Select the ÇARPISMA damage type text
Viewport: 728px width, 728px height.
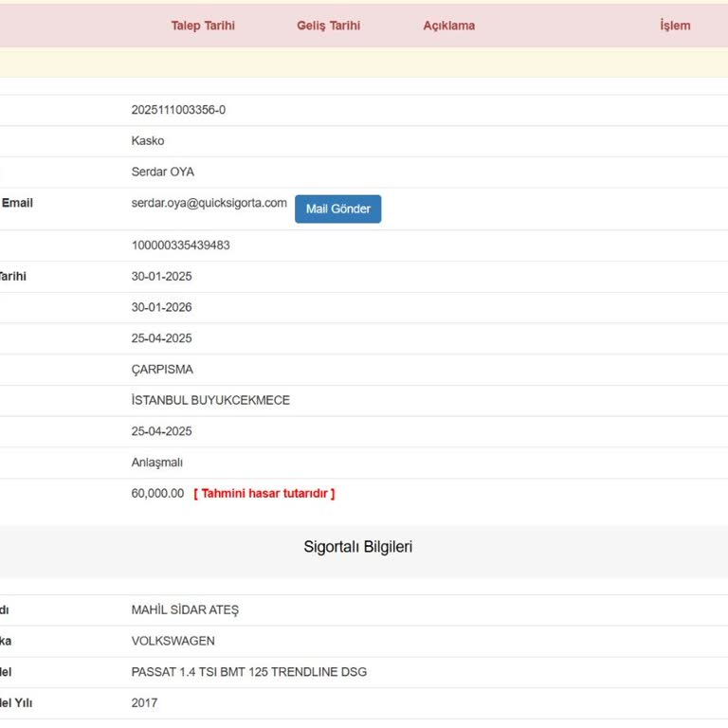tap(162, 370)
